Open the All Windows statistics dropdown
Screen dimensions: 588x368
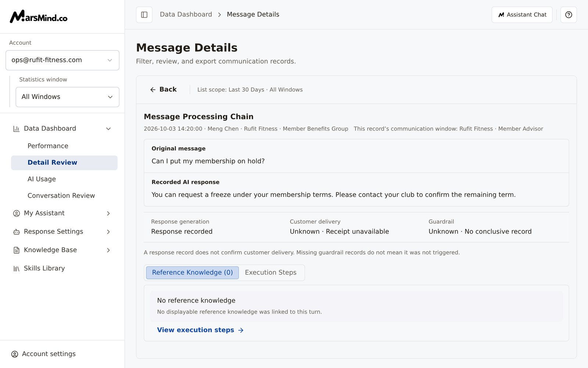67,97
